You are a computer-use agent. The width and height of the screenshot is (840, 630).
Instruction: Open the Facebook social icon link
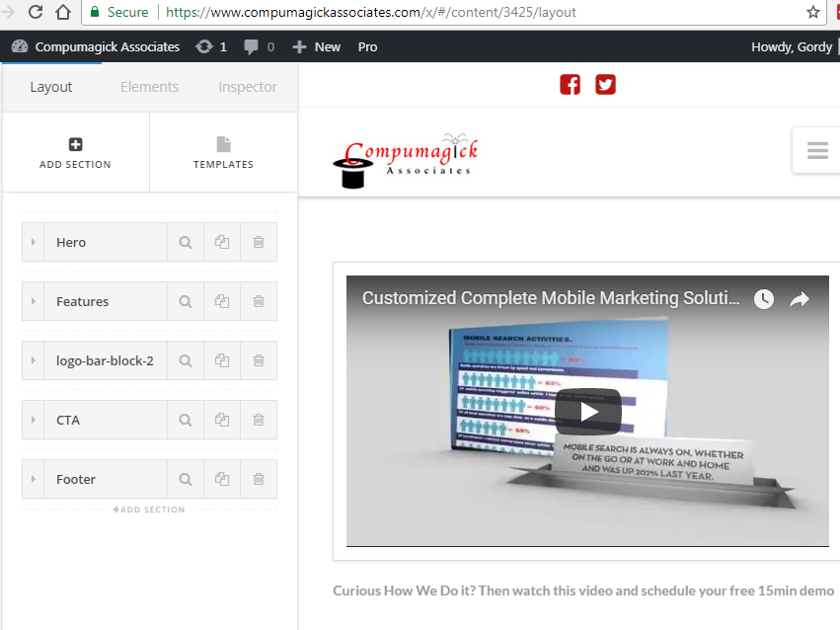(570, 85)
